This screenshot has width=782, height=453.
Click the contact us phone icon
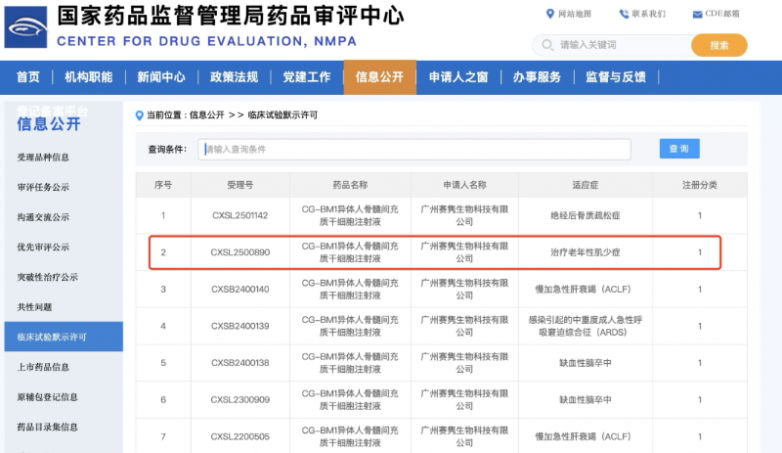coord(623,14)
